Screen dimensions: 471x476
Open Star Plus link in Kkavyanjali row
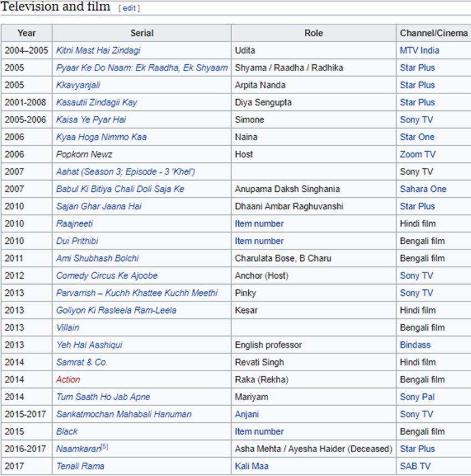(x=417, y=85)
